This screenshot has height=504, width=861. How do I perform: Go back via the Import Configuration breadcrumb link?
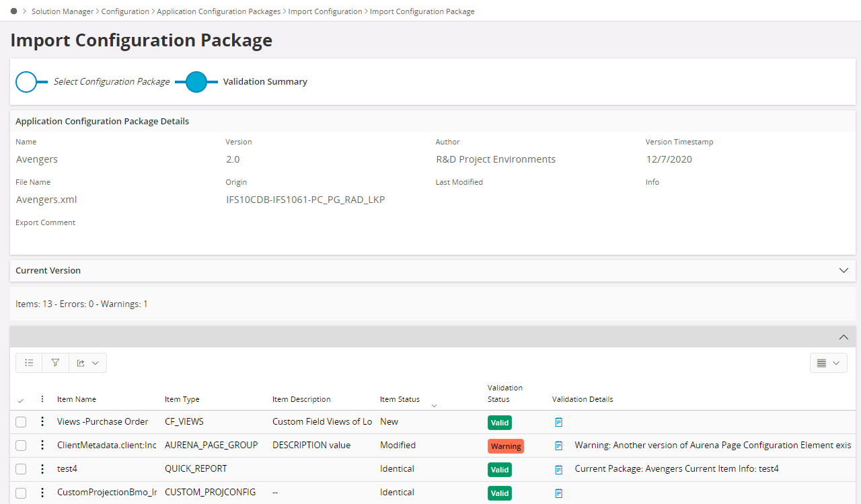[325, 11]
